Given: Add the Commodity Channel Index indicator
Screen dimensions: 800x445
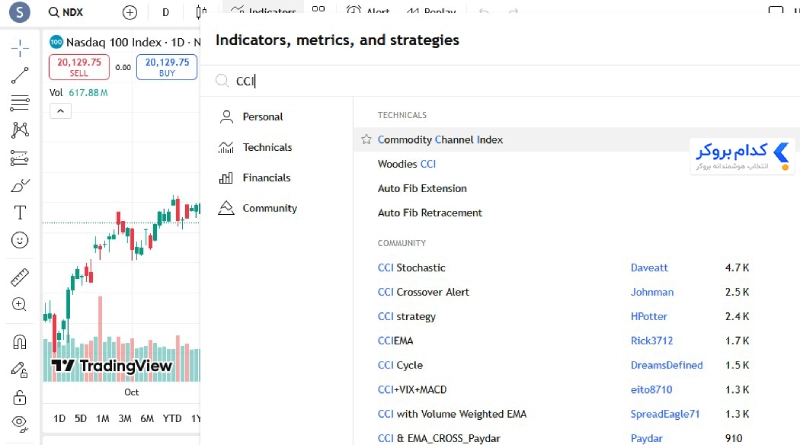Looking at the screenshot, I should coord(440,140).
